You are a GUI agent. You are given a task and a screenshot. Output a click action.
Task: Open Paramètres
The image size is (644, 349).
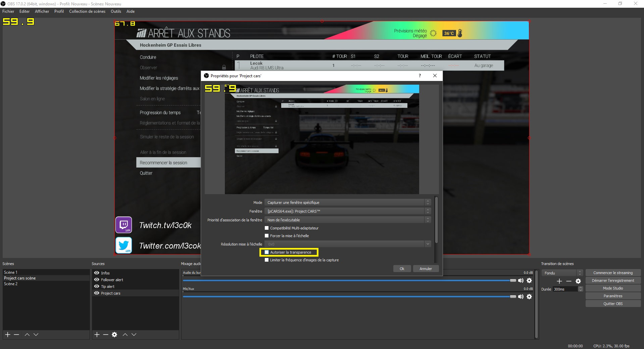click(613, 296)
